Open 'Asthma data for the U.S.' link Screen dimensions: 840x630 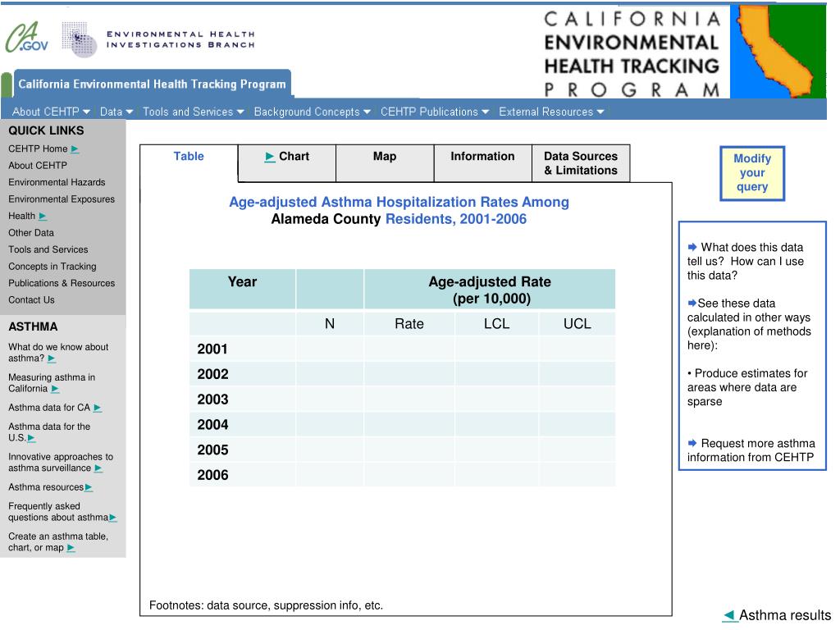click(x=49, y=431)
